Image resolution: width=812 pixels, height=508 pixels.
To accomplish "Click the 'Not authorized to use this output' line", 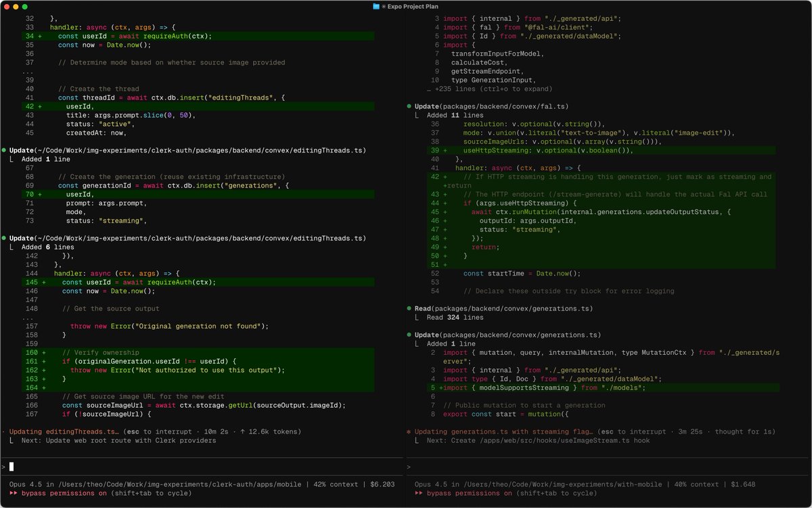I will pyautogui.click(x=198, y=371).
